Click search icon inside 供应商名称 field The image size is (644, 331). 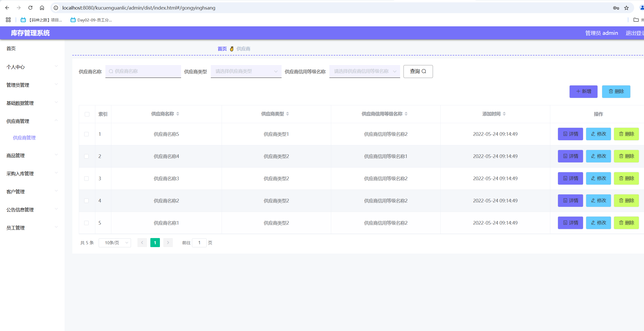[x=111, y=71]
